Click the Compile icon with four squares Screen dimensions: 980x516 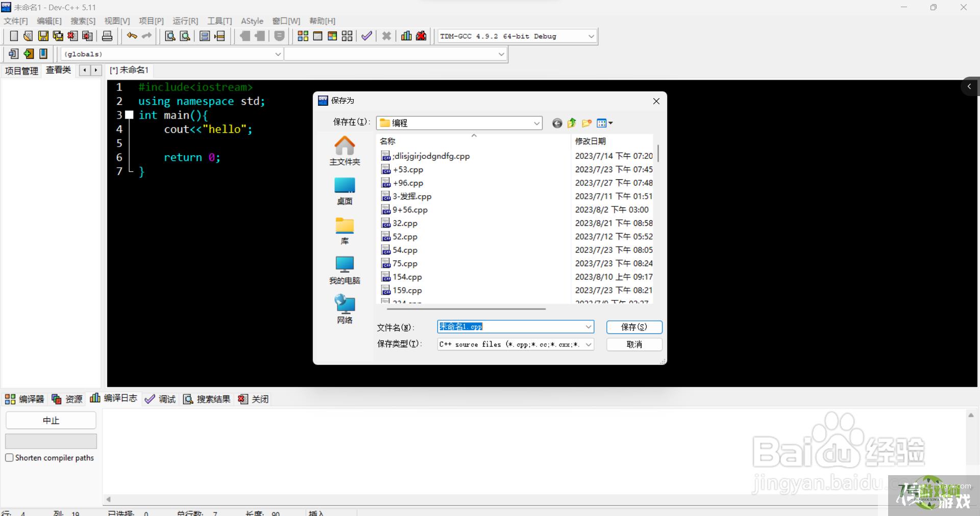click(303, 36)
